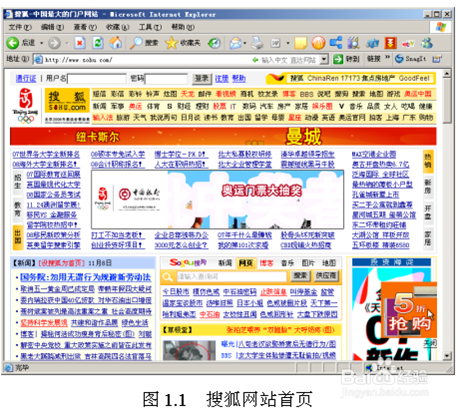
Task: Click the SnagIt window icon at toolbar end
Action: [x=437, y=59]
